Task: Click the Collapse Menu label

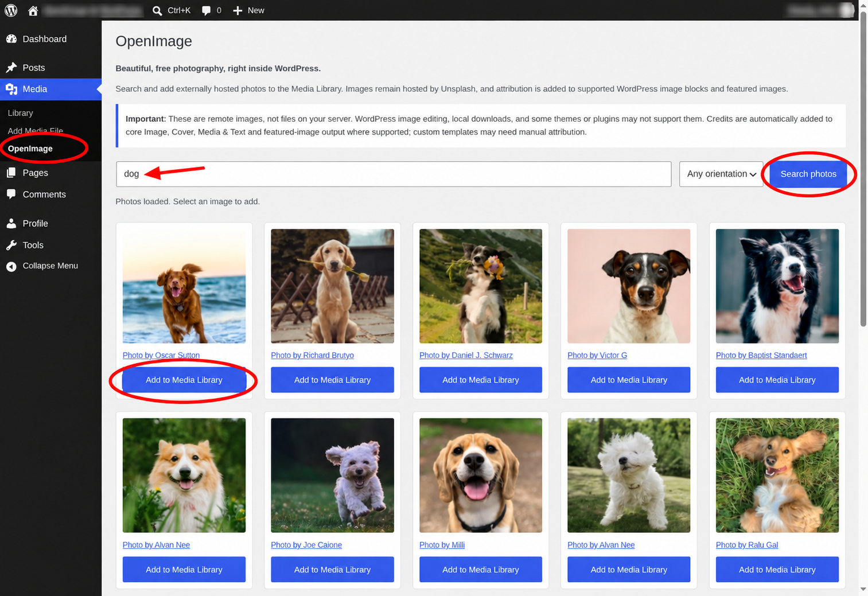Action: click(x=50, y=266)
